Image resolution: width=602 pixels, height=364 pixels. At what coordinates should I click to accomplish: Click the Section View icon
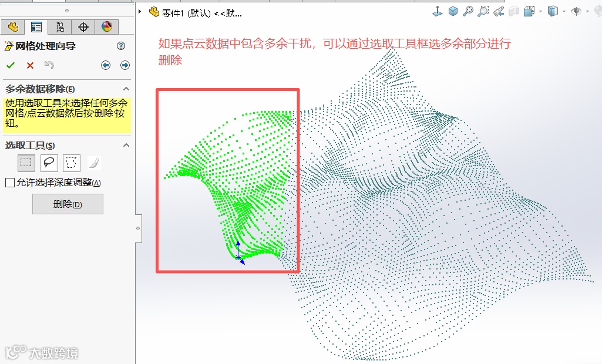click(514, 12)
